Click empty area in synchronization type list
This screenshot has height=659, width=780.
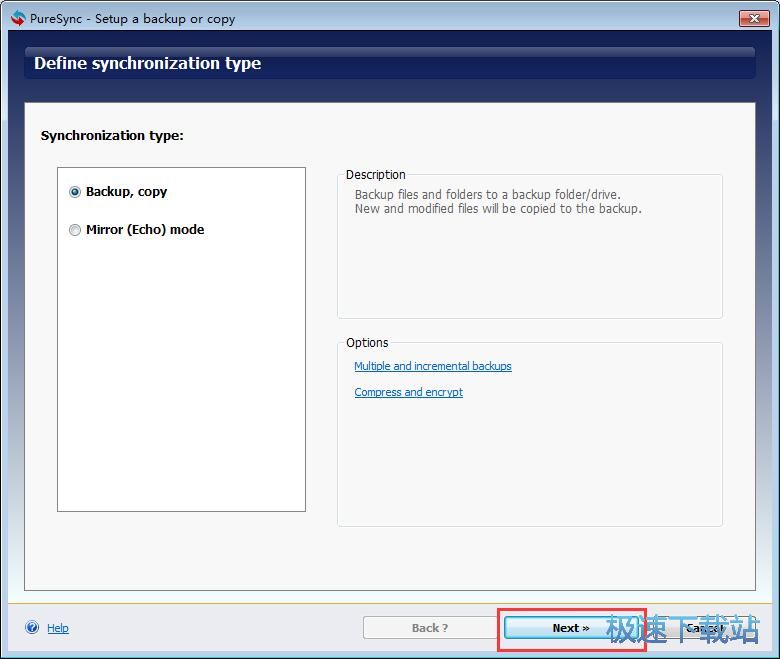pyautogui.click(x=180, y=380)
